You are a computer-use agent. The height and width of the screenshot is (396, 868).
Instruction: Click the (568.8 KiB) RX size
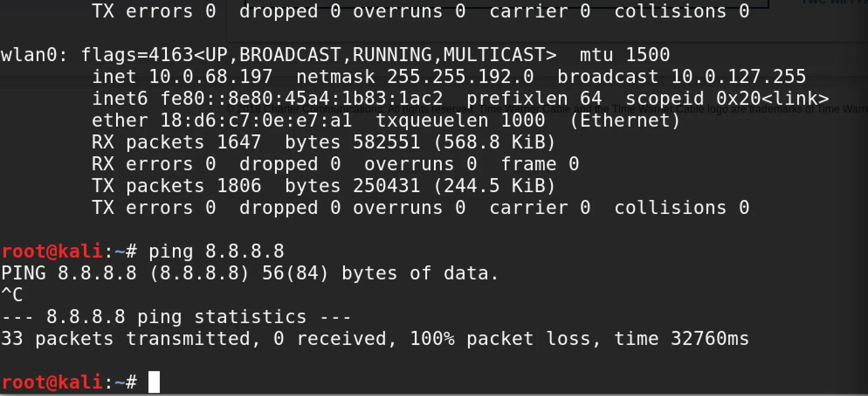pos(494,142)
